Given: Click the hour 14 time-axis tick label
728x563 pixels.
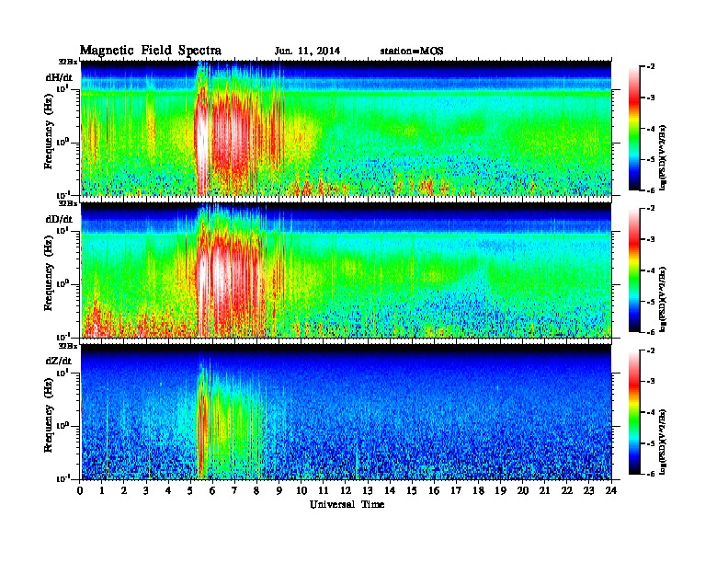Looking at the screenshot, I should (390, 490).
